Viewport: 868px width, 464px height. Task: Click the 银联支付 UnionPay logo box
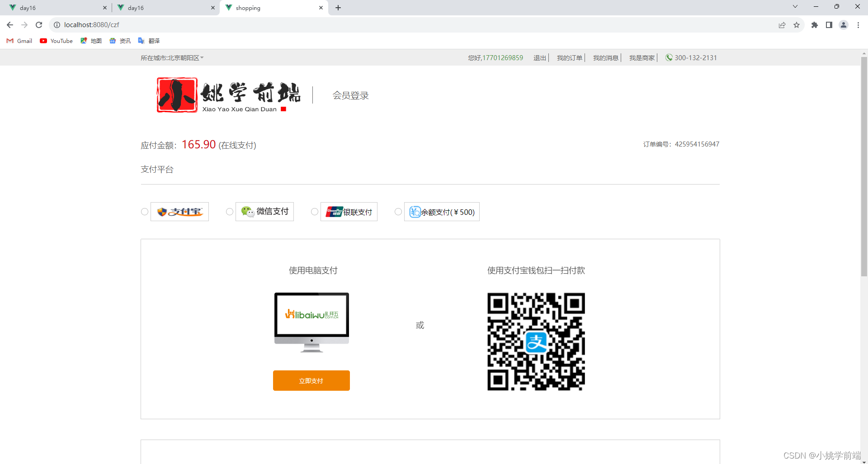click(x=349, y=212)
